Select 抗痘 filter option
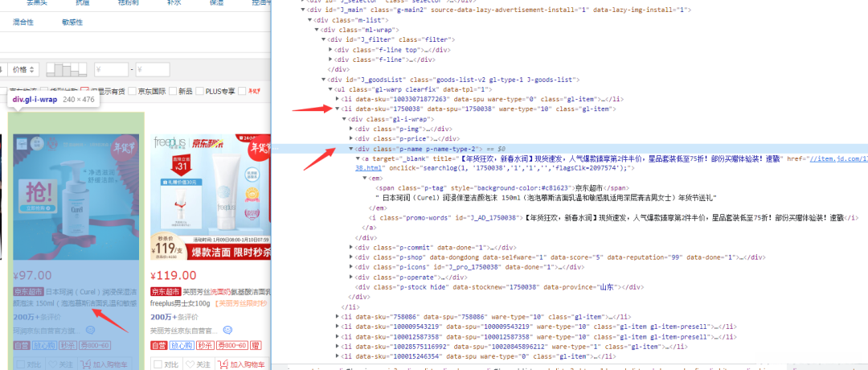The width and height of the screenshot is (868, 370). (x=83, y=2)
